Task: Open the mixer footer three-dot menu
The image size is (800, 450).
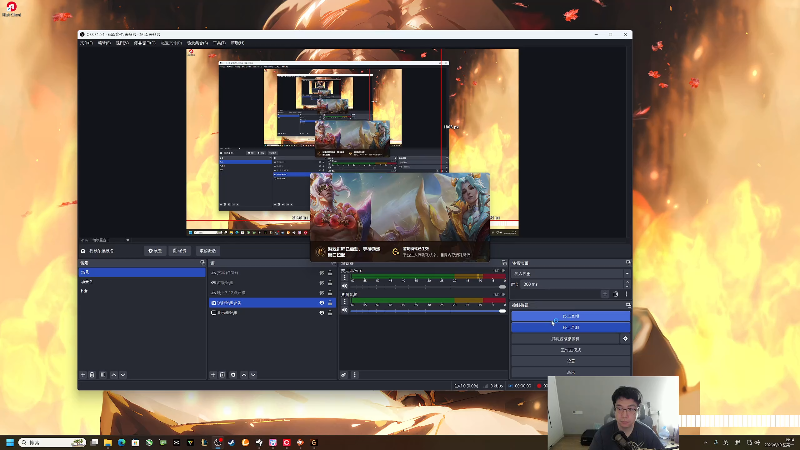Action: coord(355,374)
